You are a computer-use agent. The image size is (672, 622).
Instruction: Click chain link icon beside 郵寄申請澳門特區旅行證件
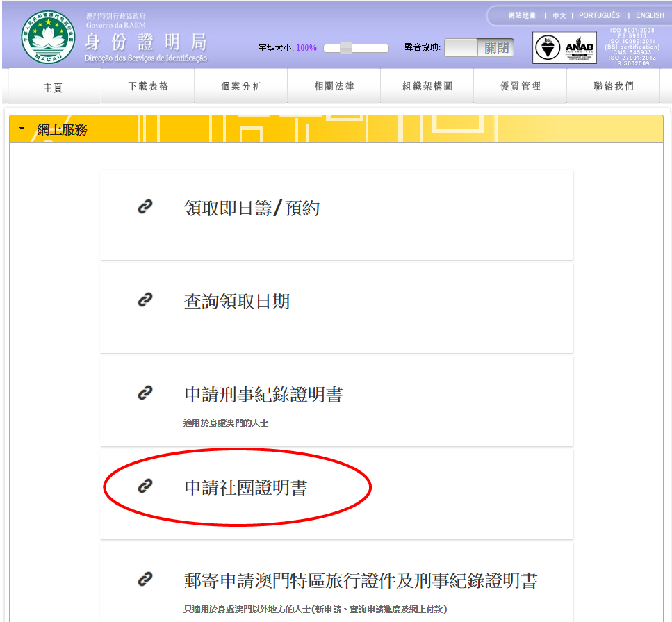(145, 579)
